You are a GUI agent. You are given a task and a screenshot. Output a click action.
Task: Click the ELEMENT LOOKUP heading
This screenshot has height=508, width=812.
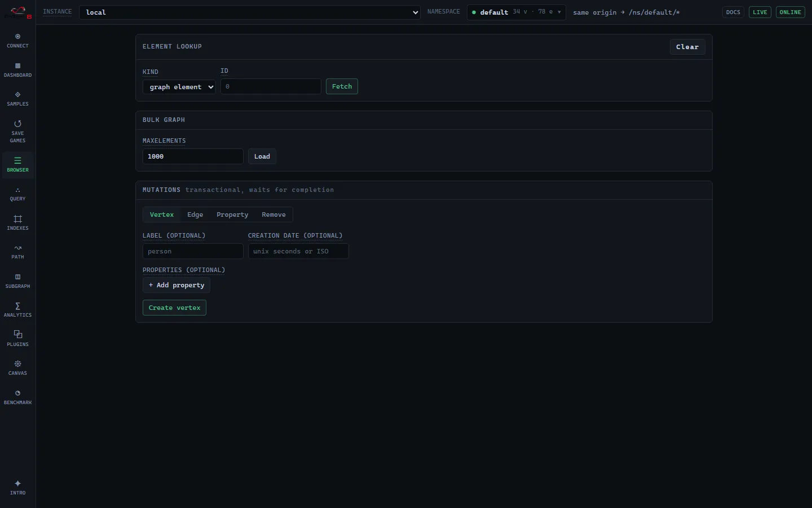coord(172,46)
